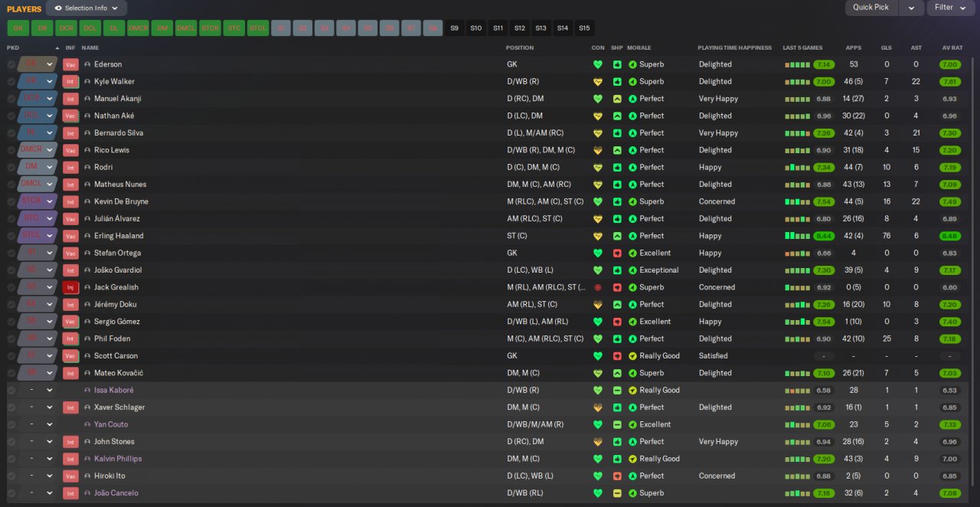Select the STCL position slot

pyautogui.click(x=258, y=28)
